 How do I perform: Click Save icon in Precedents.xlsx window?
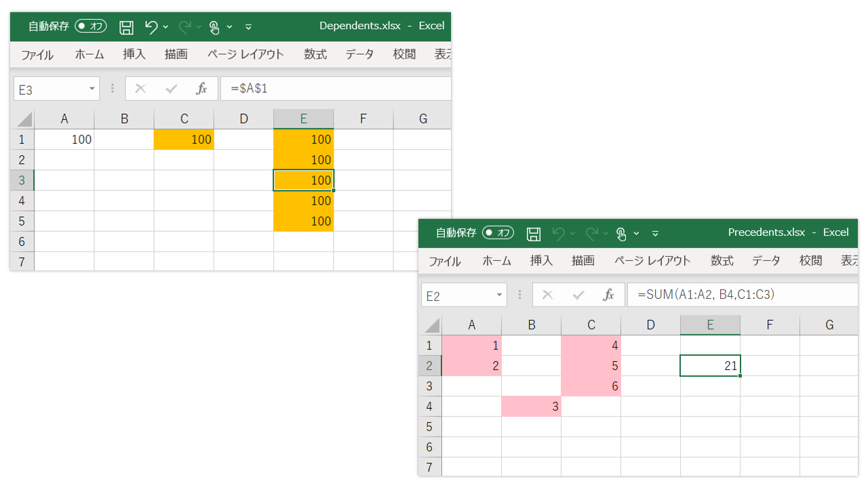point(534,234)
